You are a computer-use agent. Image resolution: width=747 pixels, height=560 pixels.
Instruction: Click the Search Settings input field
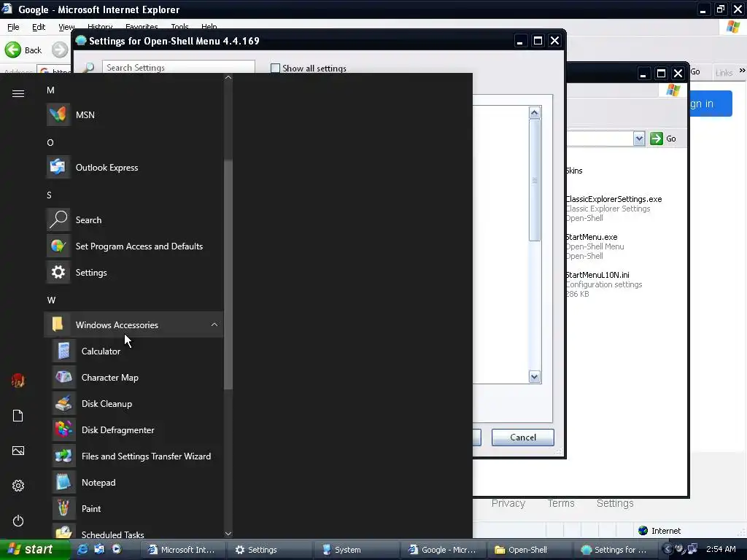click(x=179, y=68)
